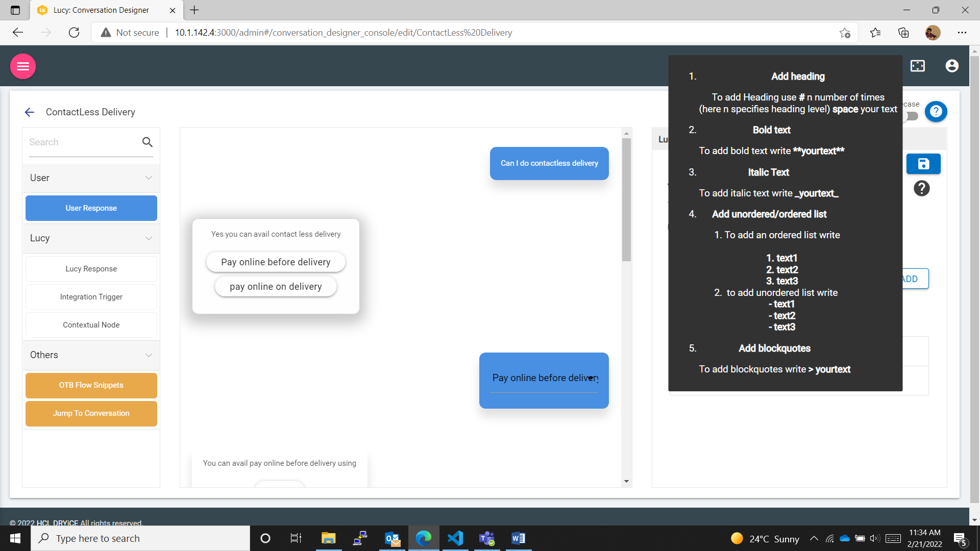Collapse the Others section
This screenshot has width=980, height=551.
click(x=149, y=355)
